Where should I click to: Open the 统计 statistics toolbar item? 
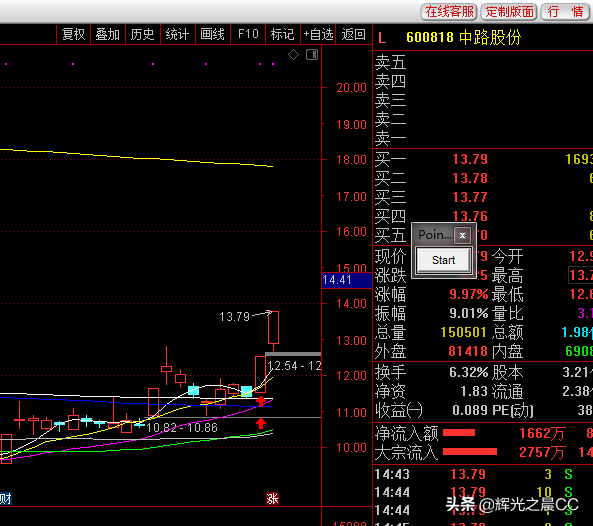pos(177,34)
